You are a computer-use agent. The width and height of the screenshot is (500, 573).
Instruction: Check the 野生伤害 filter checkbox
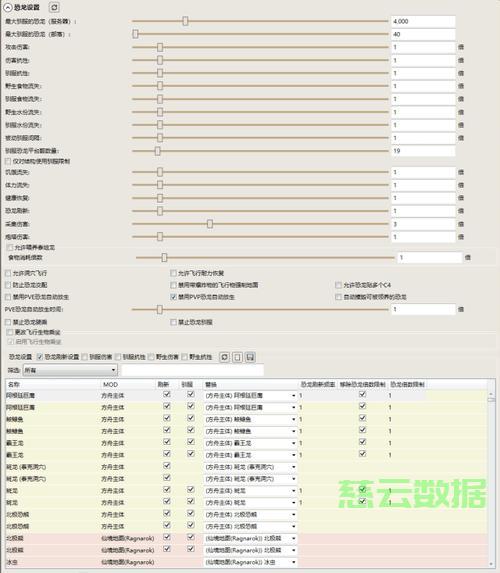(151, 357)
